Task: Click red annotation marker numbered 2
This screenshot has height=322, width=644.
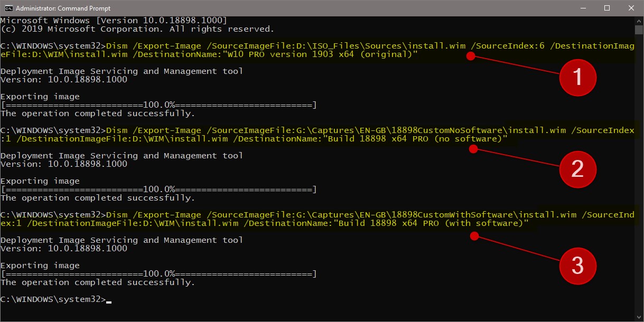Action: pyautogui.click(x=578, y=169)
